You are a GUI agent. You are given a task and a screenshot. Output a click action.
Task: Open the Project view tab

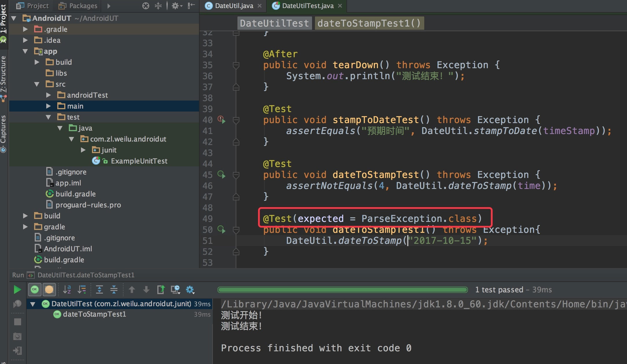[32, 6]
